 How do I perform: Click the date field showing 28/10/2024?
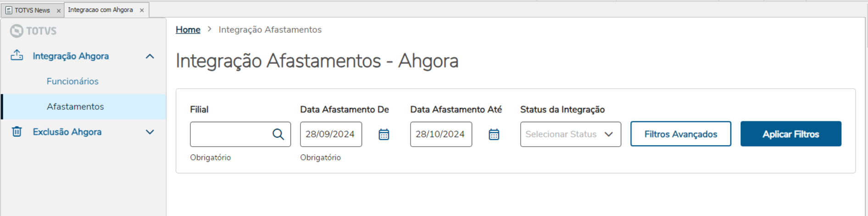tap(441, 134)
